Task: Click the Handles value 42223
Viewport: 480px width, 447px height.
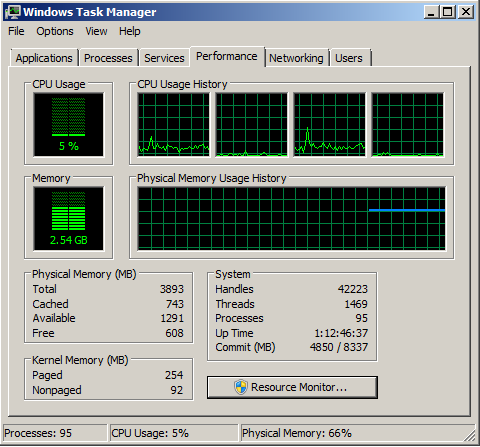Action: coord(353,289)
